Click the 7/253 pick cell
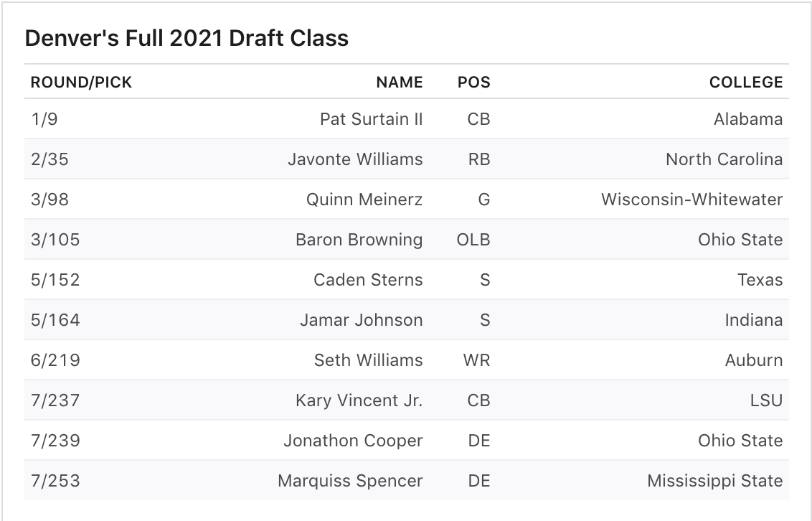The image size is (812, 521). click(x=55, y=481)
